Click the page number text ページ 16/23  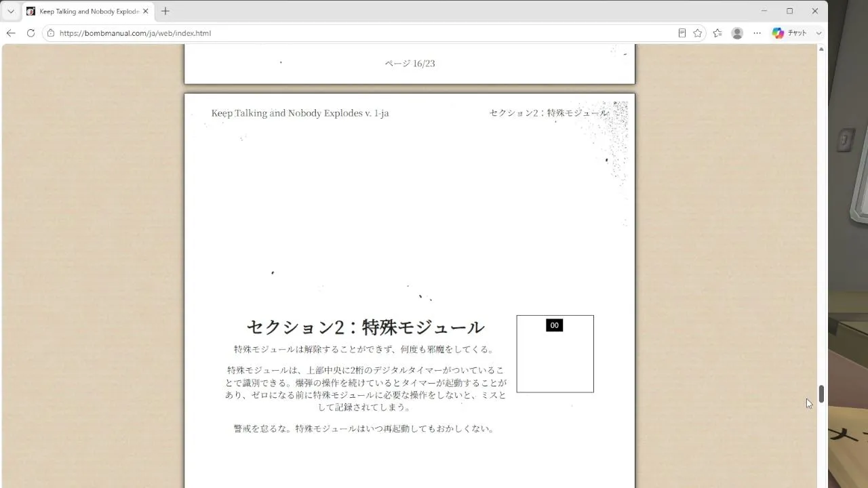point(410,64)
